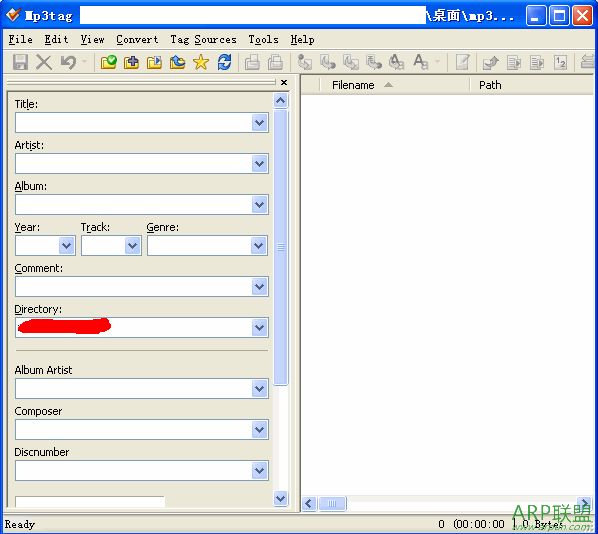Screen dimensions: 598x534
Task: Click the tag sources web lookup icon
Action: click(490, 62)
